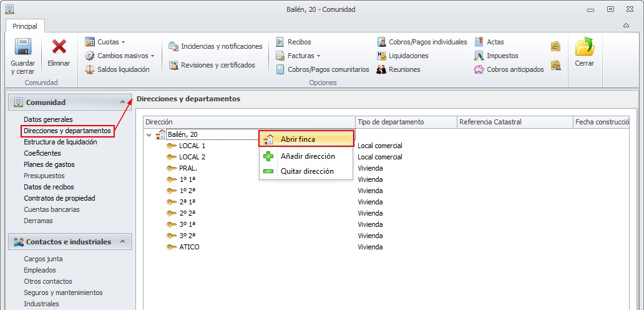Choose Abrir finca from context menu
Image resolution: width=644 pixels, height=310 pixels.
click(298, 139)
